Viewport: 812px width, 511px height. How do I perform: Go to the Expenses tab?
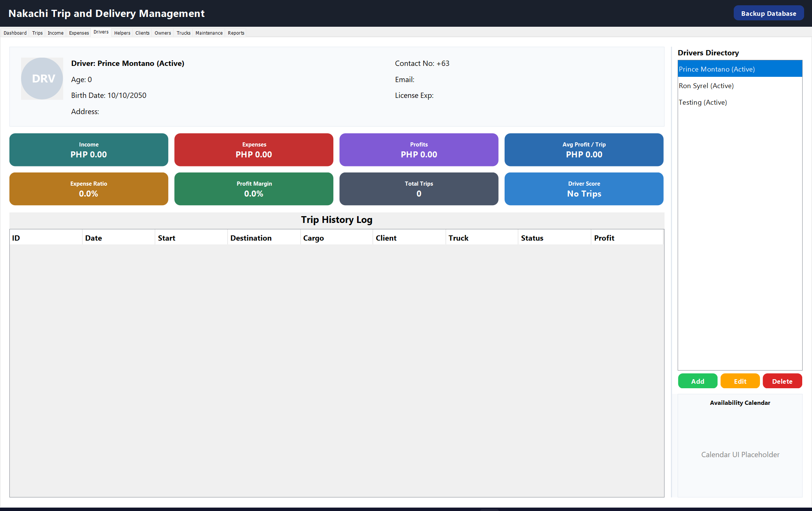coord(79,33)
